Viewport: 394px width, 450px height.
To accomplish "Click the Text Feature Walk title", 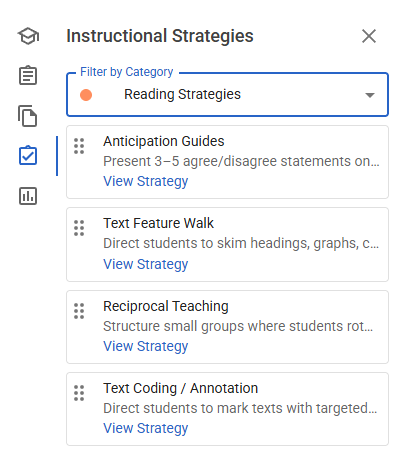I will (x=158, y=223).
